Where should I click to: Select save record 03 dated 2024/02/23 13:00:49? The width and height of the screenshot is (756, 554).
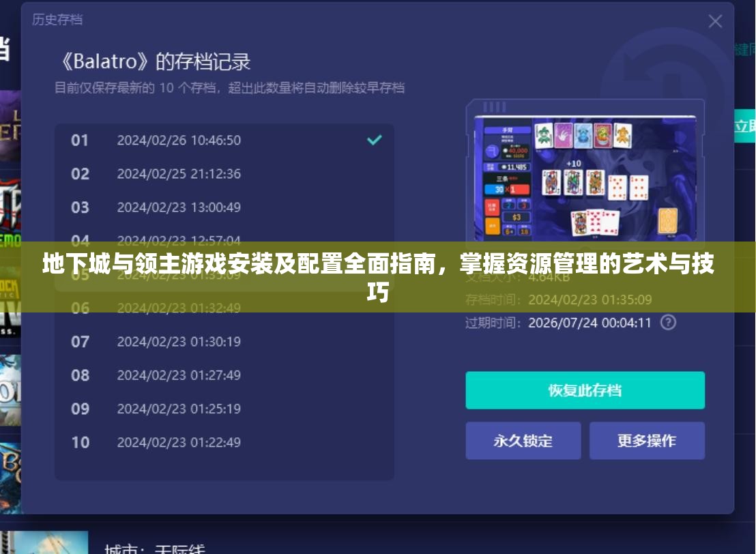tap(224, 207)
